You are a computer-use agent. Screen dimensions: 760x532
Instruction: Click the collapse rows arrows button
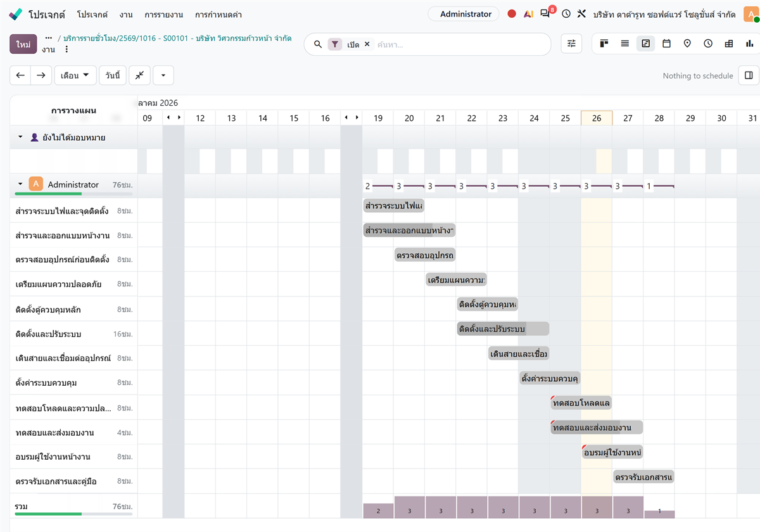pos(139,75)
